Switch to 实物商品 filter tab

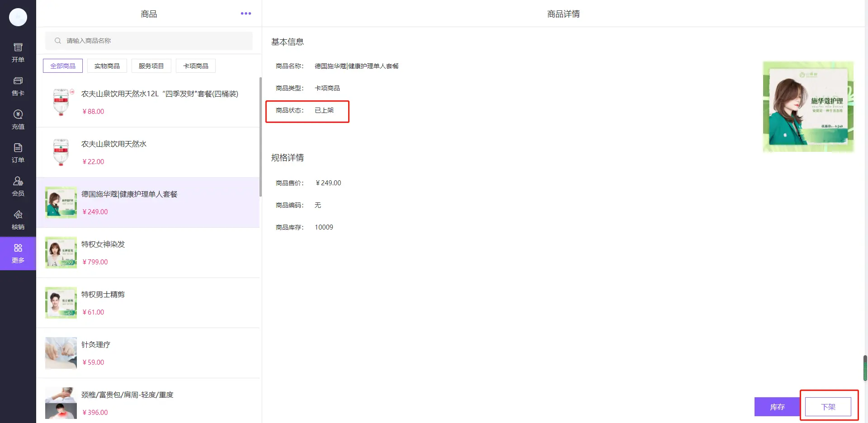tap(107, 66)
